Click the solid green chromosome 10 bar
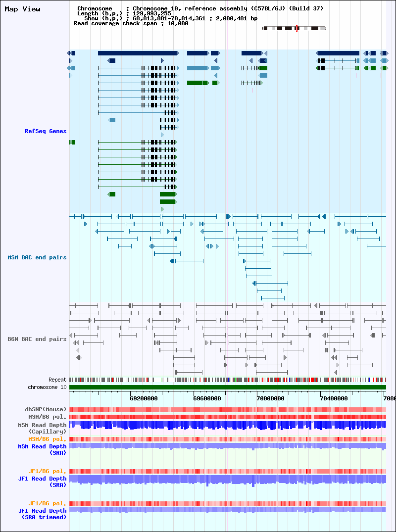The image size is (396, 532). (228, 387)
